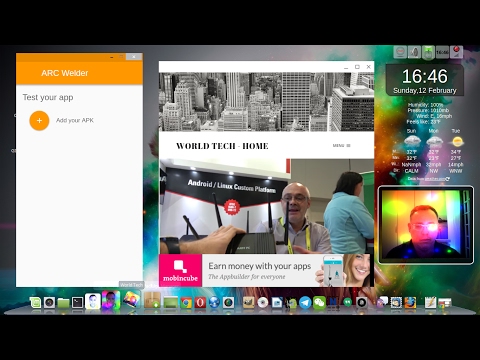The width and height of the screenshot is (480, 360).
Task: Click the Sun forecast cloud icon in the weather desklet
Action: (412, 142)
